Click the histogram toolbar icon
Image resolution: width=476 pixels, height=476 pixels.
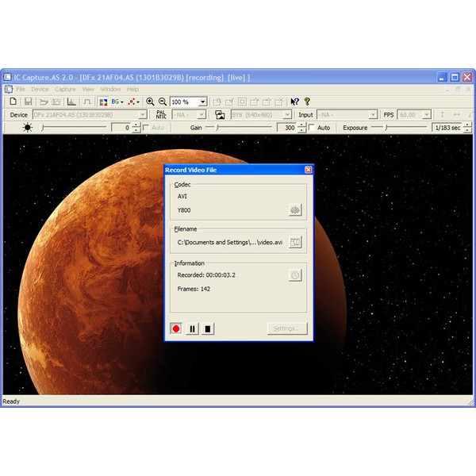click(x=71, y=102)
